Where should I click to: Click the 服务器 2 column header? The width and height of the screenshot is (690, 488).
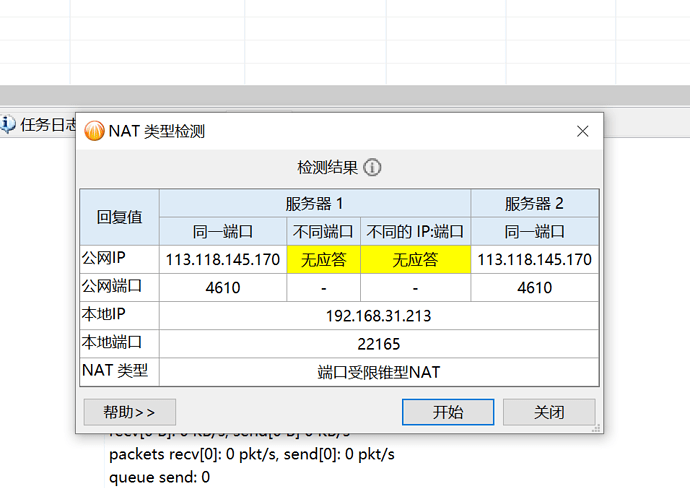coord(535,204)
